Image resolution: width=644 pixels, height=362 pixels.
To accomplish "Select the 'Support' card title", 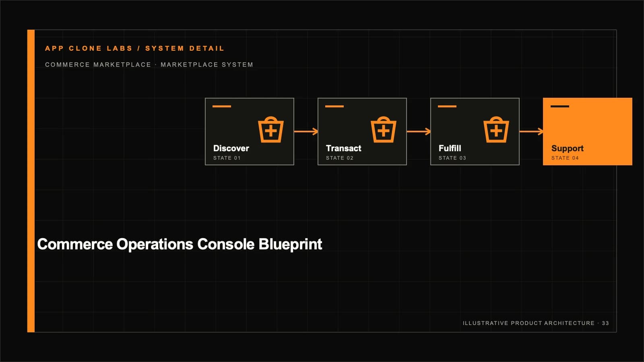I will pyautogui.click(x=567, y=149).
